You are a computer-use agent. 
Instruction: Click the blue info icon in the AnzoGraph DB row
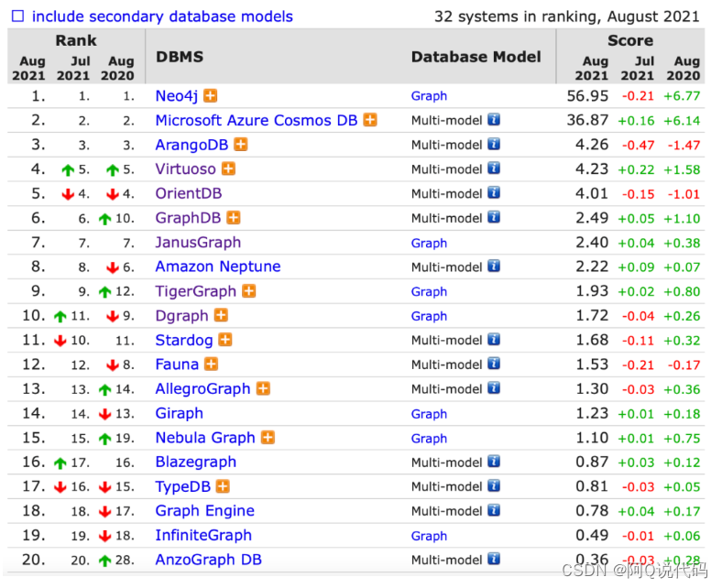(x=494, y=559)
